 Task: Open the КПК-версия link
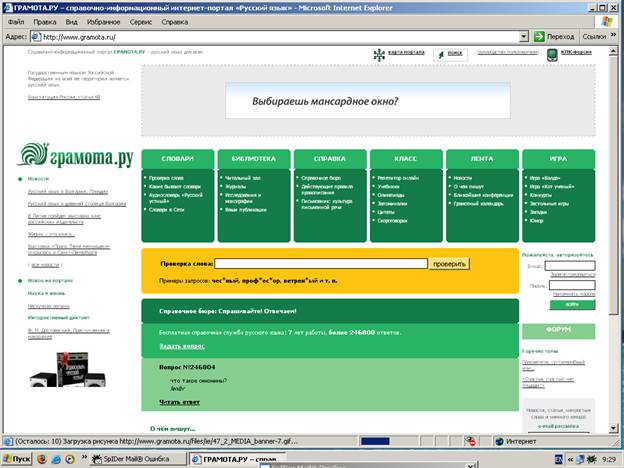coord(576,52)
